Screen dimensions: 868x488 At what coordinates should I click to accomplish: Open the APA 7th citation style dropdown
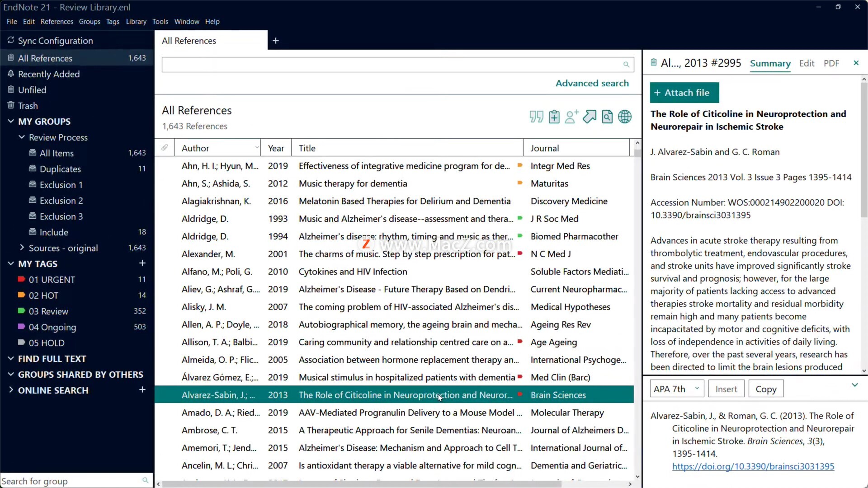[677, 389]
